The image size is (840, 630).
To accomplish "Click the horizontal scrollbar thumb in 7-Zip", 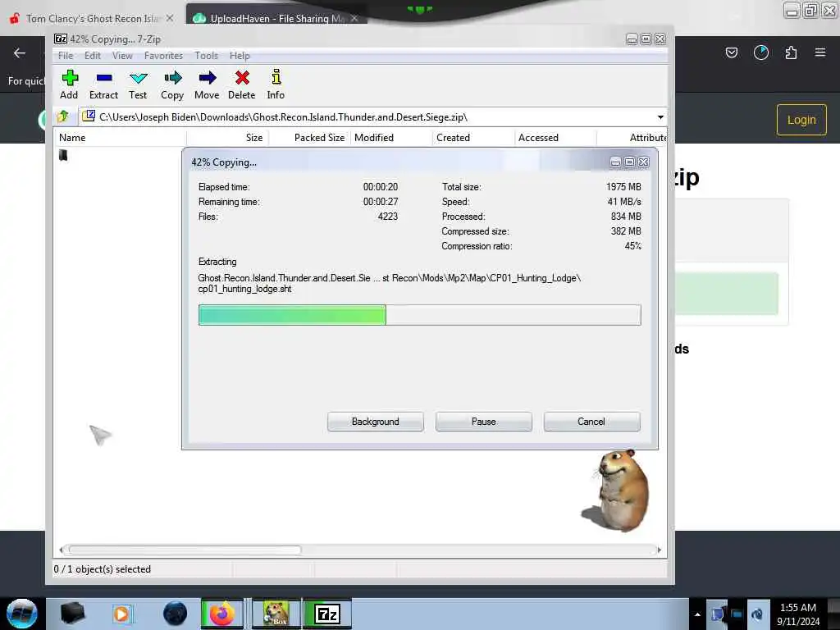I will (185, 550).
